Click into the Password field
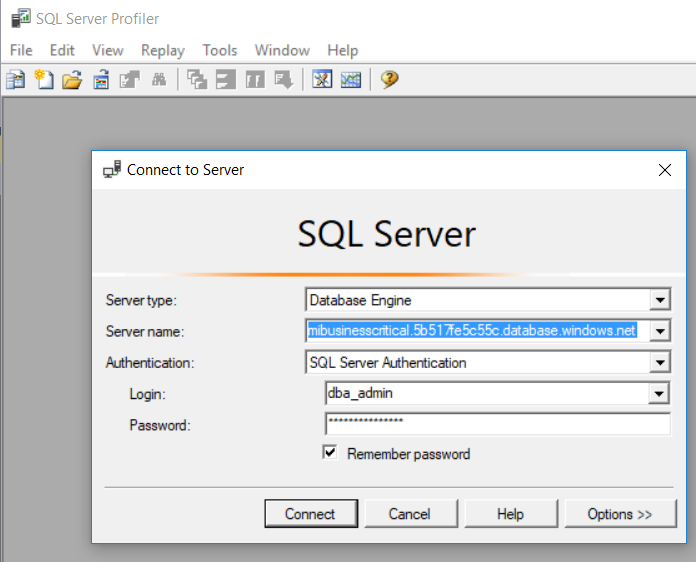 coord(497,425)
